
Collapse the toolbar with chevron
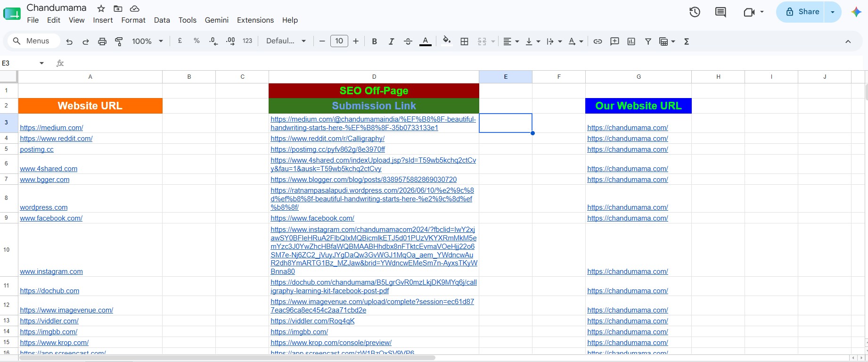click(848, 41)
